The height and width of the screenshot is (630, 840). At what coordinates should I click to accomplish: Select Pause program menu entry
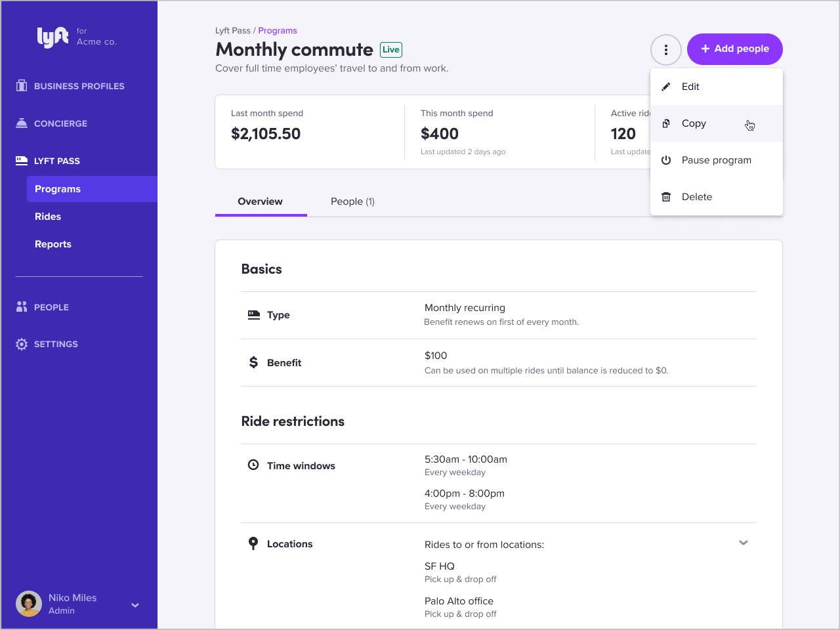(717, 160)
